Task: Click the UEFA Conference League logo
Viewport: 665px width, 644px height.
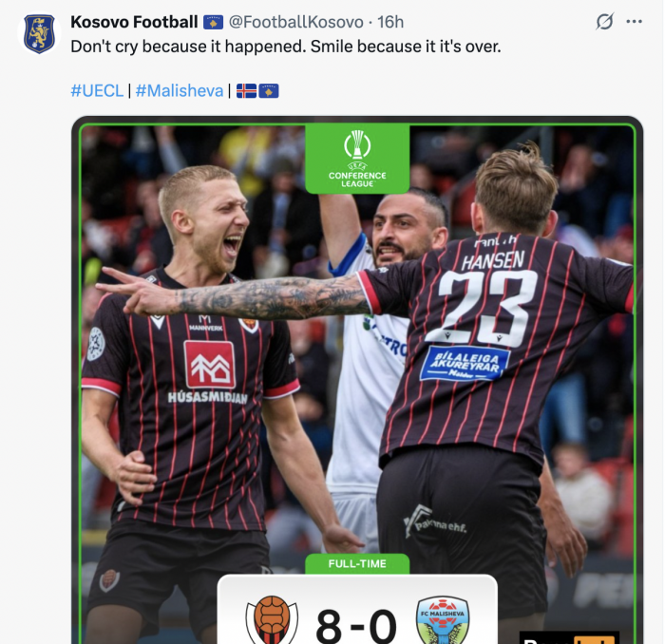Action: coord(357,159)
